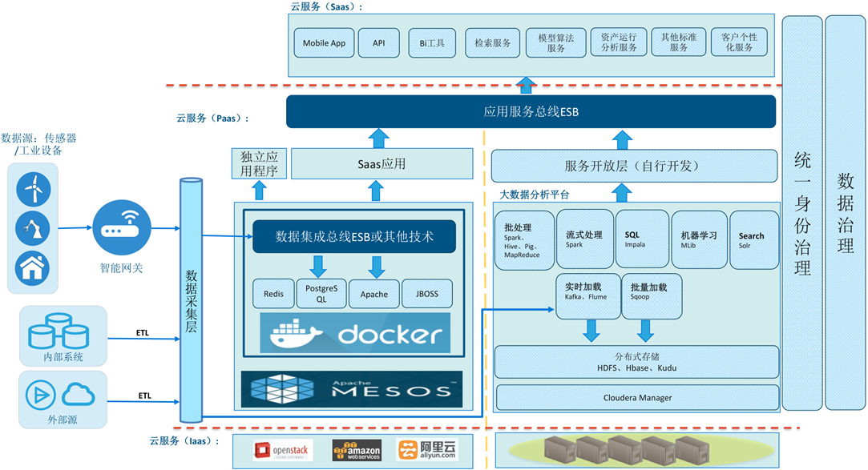Click the play circle external source icon

pos(40,395)
